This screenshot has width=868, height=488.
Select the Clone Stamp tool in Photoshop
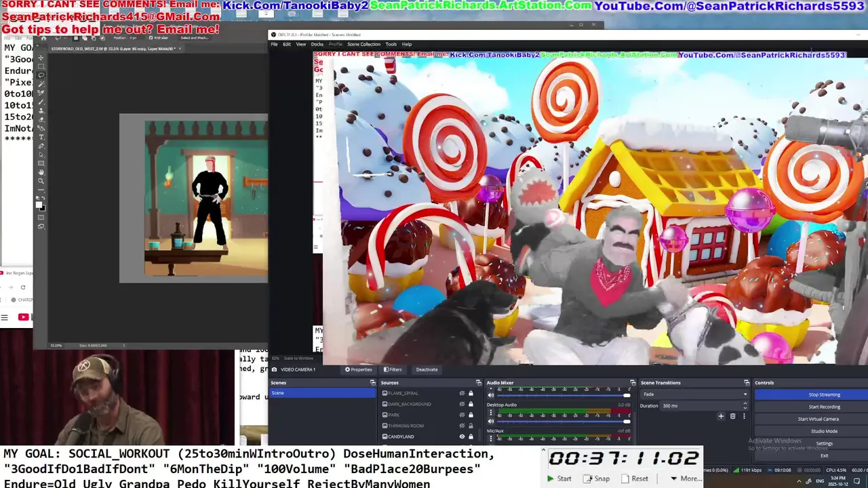(x=41, y=110)
